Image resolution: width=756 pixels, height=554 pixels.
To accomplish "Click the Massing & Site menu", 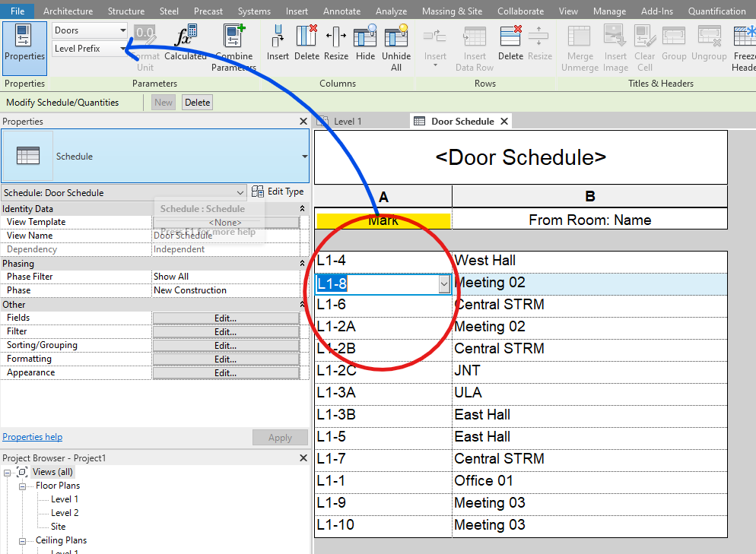I will coord(452,11).
